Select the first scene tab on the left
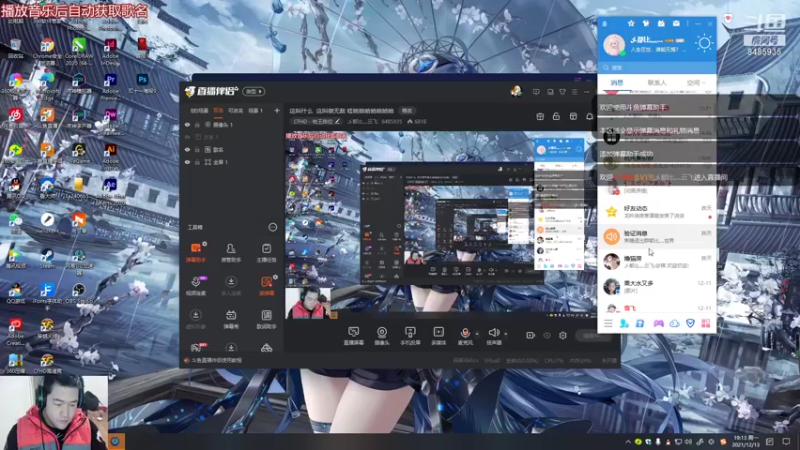This screenshot has height=450, width=800. [x=199, y=110]
